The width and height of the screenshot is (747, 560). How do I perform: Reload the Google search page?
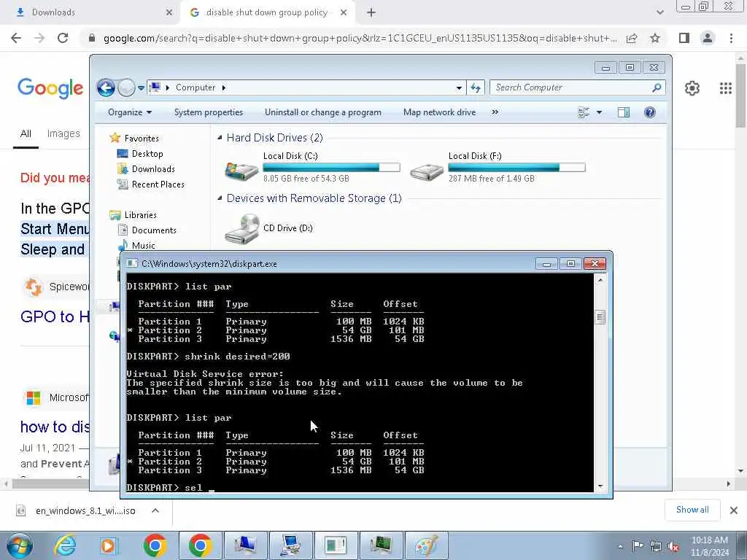(63, 38)
